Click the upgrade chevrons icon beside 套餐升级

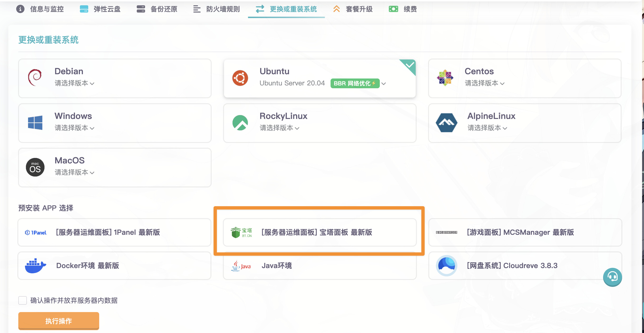(337, 9)
